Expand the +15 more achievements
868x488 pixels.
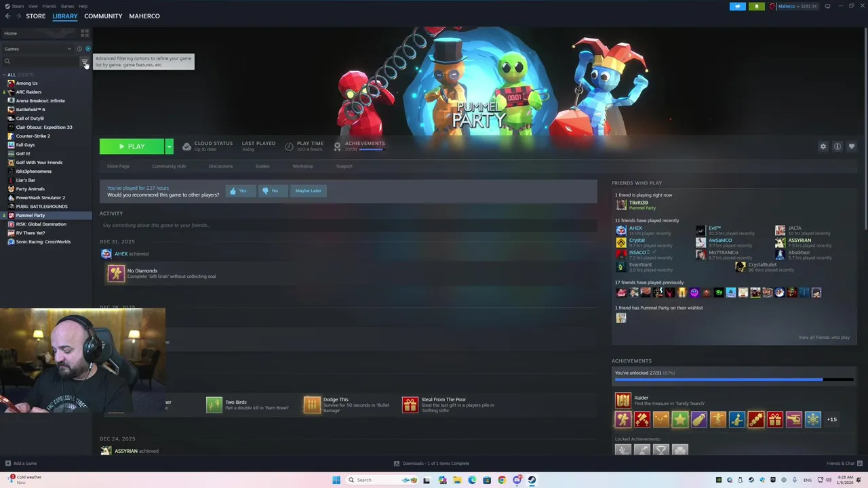click(x=832, y=420)
